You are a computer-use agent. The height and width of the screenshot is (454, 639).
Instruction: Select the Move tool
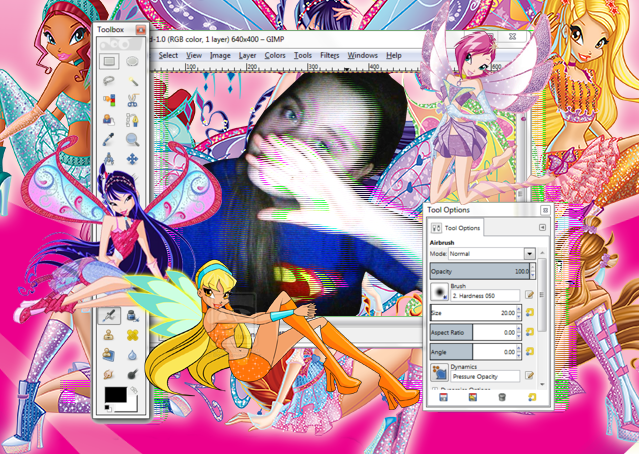tap(132, 159)
